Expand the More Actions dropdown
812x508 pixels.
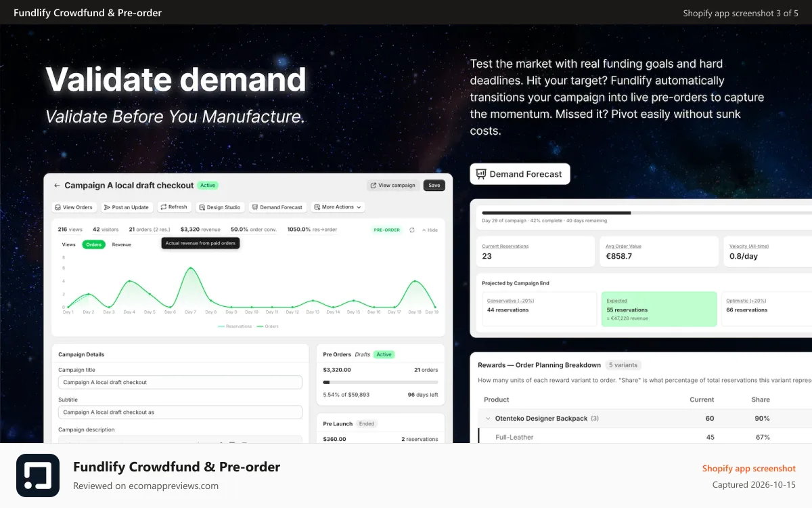(338, 207)
